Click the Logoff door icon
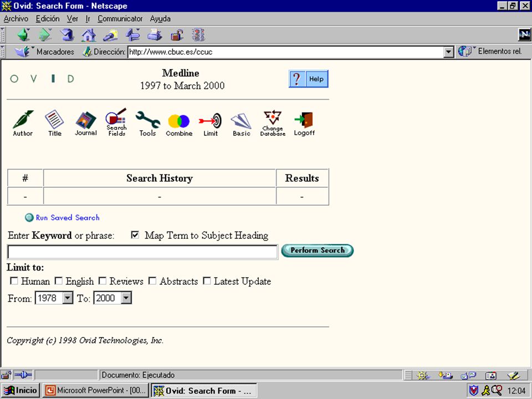This screenshot has height=399, width=532. [304, 124]
